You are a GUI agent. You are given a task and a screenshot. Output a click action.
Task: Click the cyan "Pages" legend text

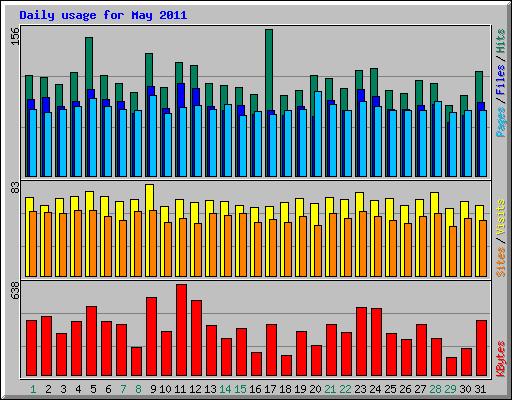click(500, 122)
